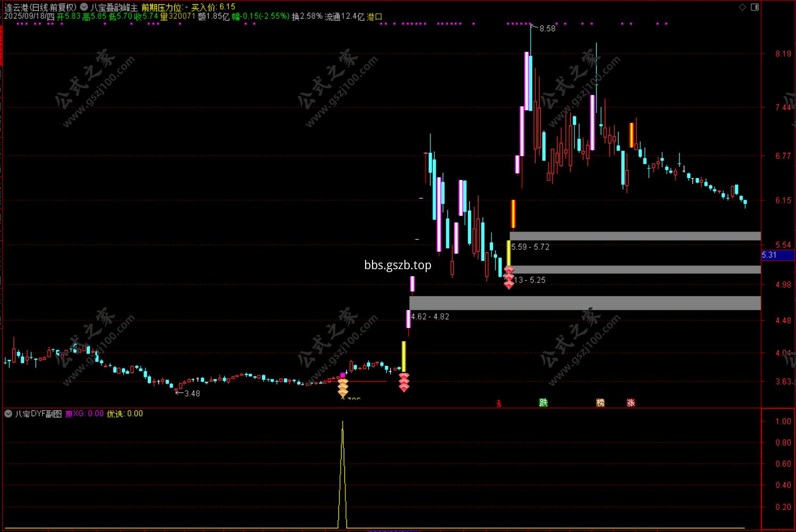Click the 13 - 5.25 range label
796x532 pixels.
click(530, 280)
